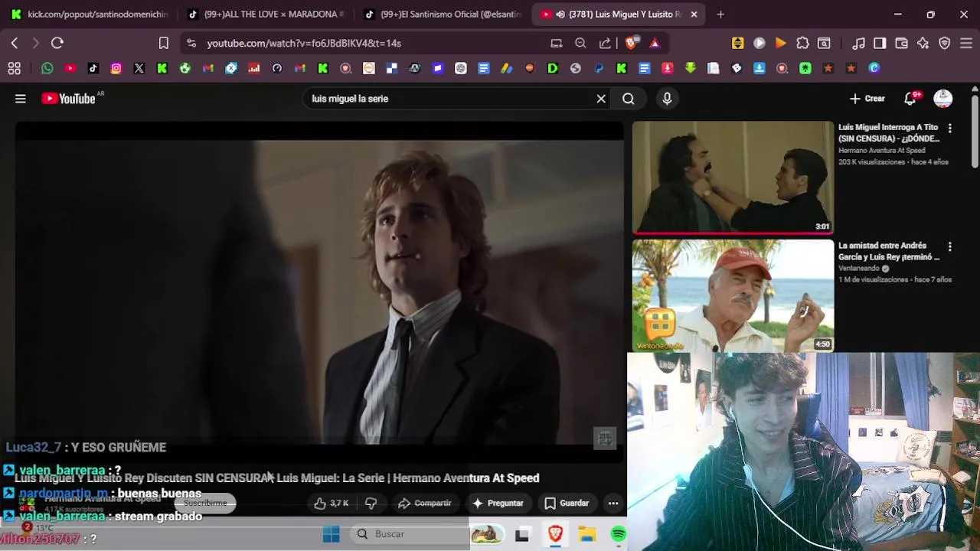Open the YouTube guide hamburger menu
This screenshot has height=551, width=980.
(x=21, y=99)
